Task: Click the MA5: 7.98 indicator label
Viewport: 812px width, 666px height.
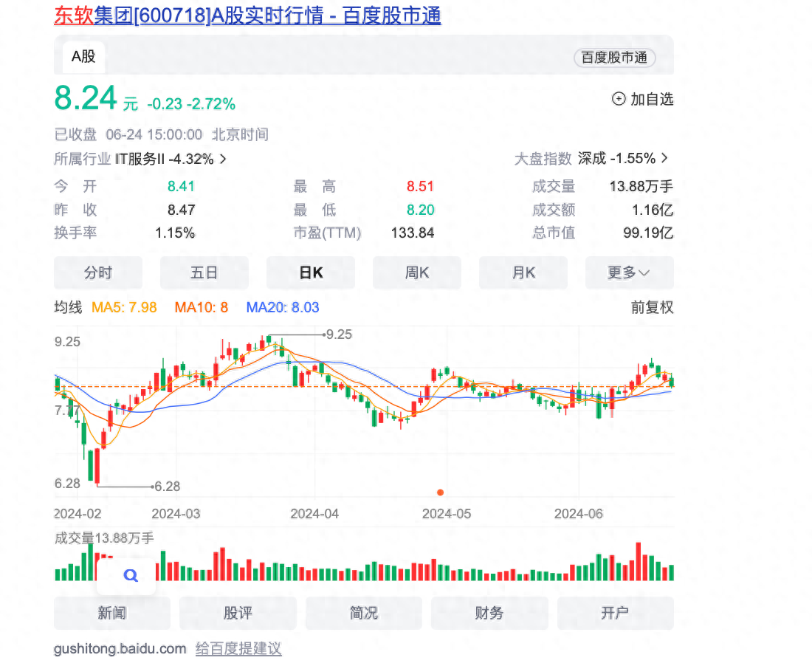Action: pyautogui.click(x=124, y=308)
